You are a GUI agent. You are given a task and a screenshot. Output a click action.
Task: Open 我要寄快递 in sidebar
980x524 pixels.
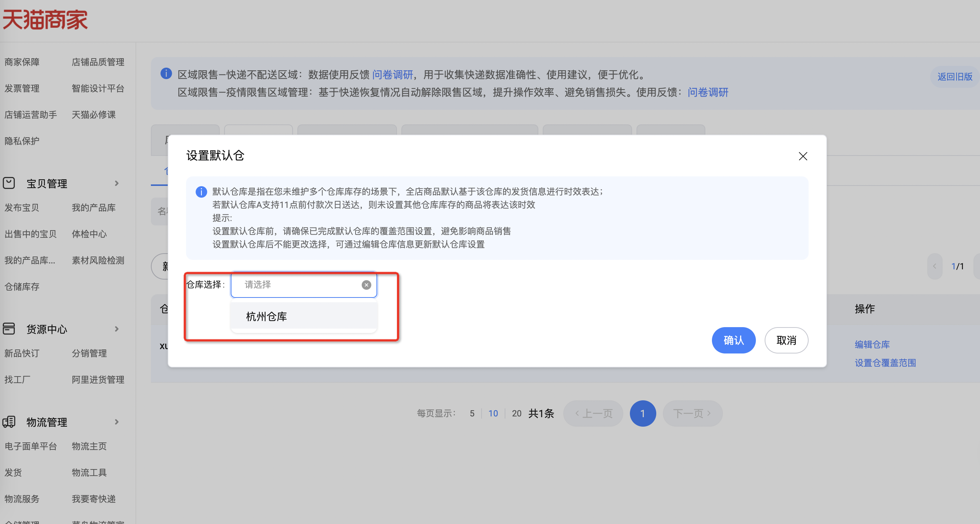[94, 498]
